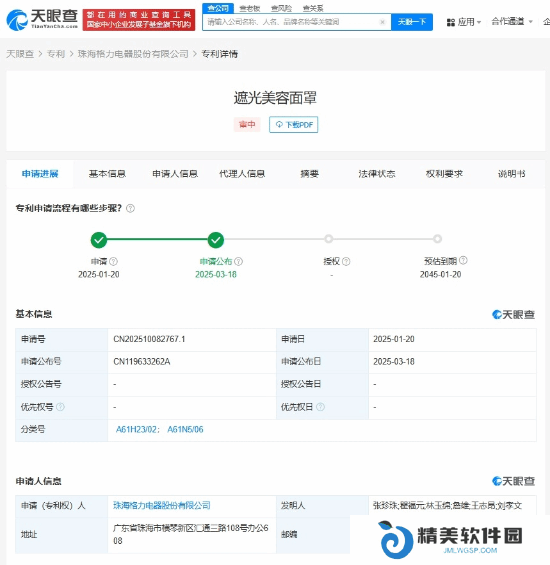Image resolution: width=550 pixels, height=565 pixels.
Task: Click question mark icon next to 申请 step
Action: 114,261
